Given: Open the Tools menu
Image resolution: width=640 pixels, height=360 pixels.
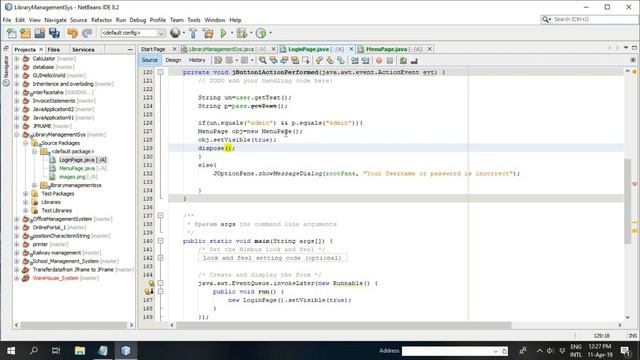Looking at the screenshot, I should (x=194, y=20).
